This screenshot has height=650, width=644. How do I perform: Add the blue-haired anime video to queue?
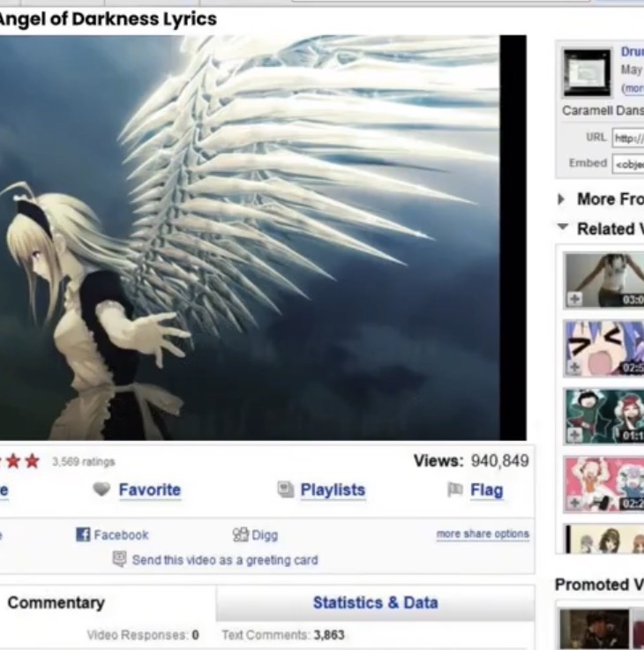(x=574, y=367)
